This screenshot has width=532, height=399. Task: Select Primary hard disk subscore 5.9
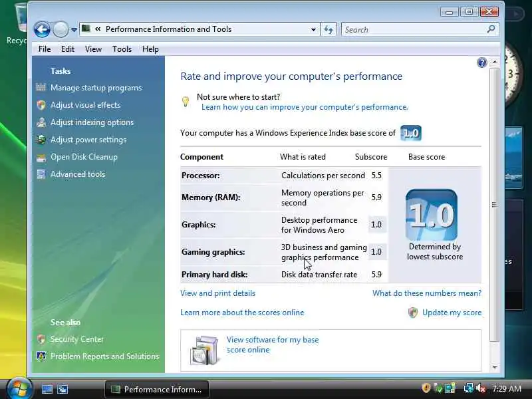pyautogui.click(x=376, y=275)
